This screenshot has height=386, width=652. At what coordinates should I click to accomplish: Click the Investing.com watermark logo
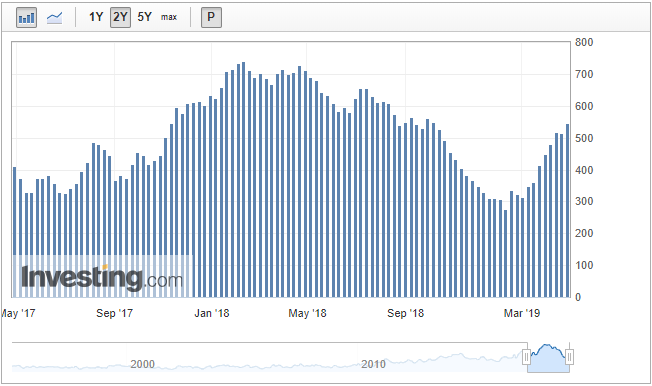[102, 277]
